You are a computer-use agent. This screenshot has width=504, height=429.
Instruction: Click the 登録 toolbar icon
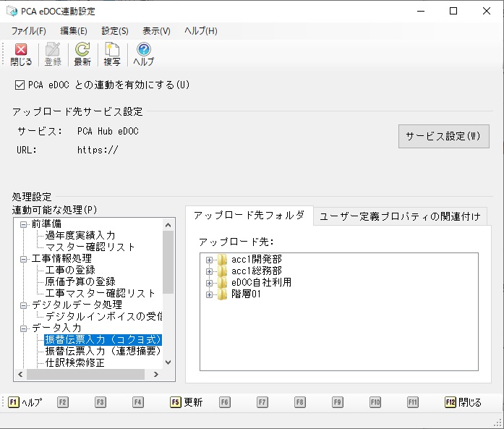pyautogui.click(x=53, y=54)
